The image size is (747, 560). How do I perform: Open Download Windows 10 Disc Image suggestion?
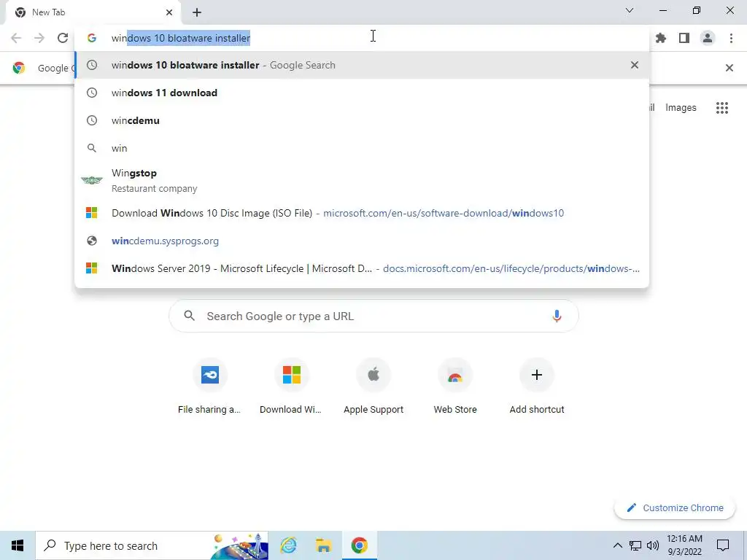tap(362, 213)
